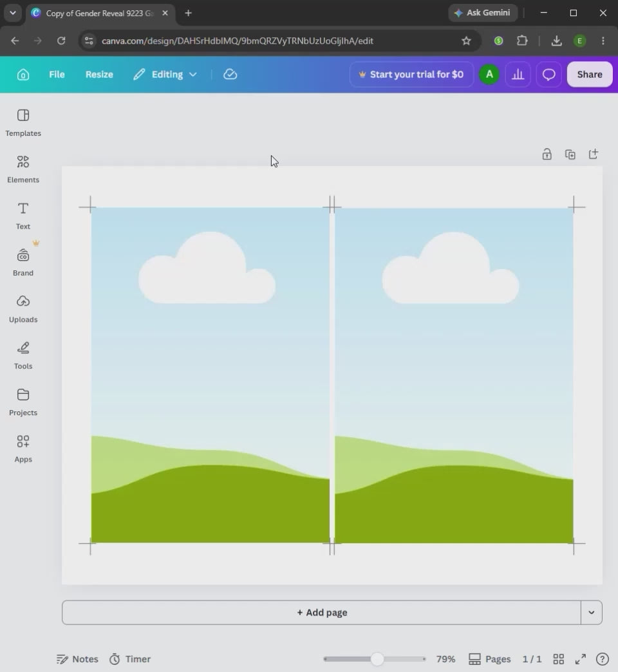Enter fullscreen present mode icon

(581, 659)
